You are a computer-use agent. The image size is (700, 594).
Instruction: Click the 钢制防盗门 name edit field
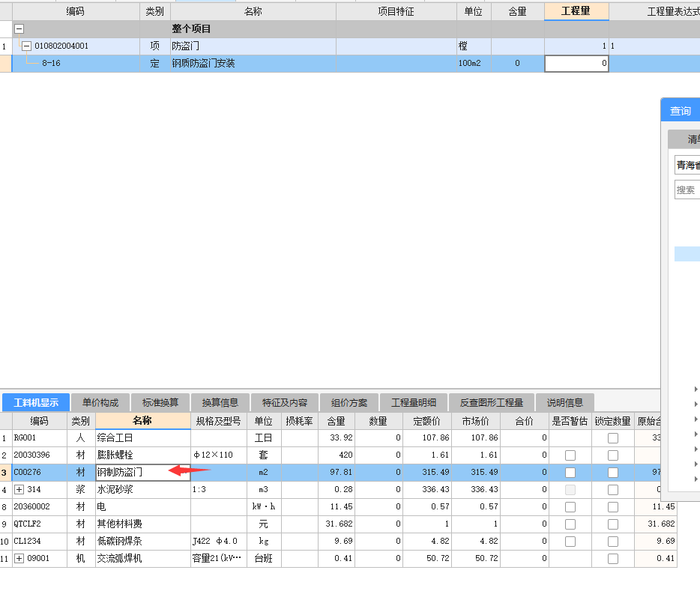(x=143, y=472)
